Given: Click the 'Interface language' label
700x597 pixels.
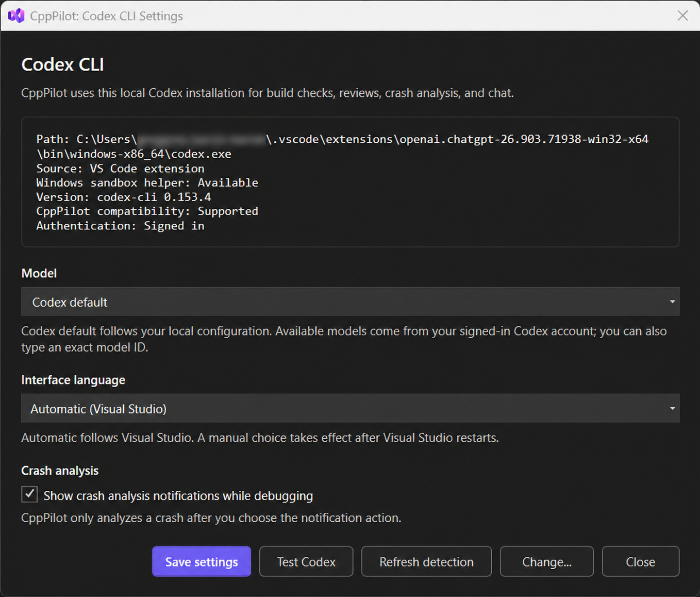Looking at the screenshot, I should pos(73,380).
